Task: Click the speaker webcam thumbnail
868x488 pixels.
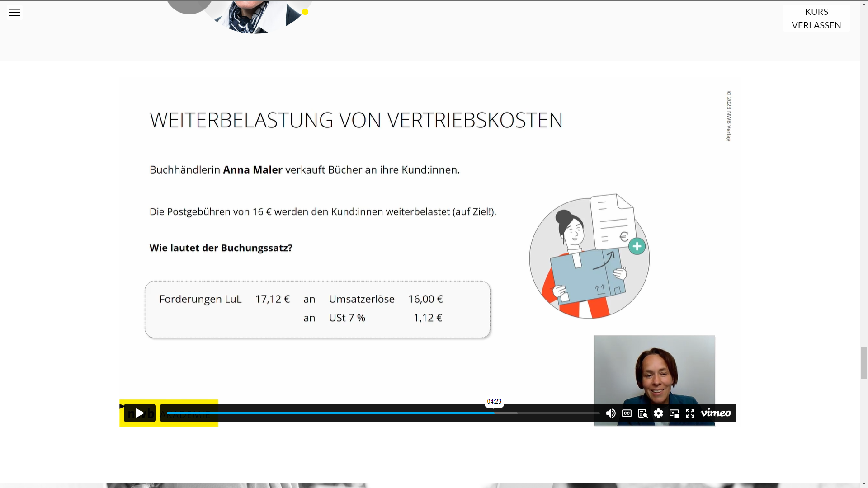Action: tap(654, 371)
